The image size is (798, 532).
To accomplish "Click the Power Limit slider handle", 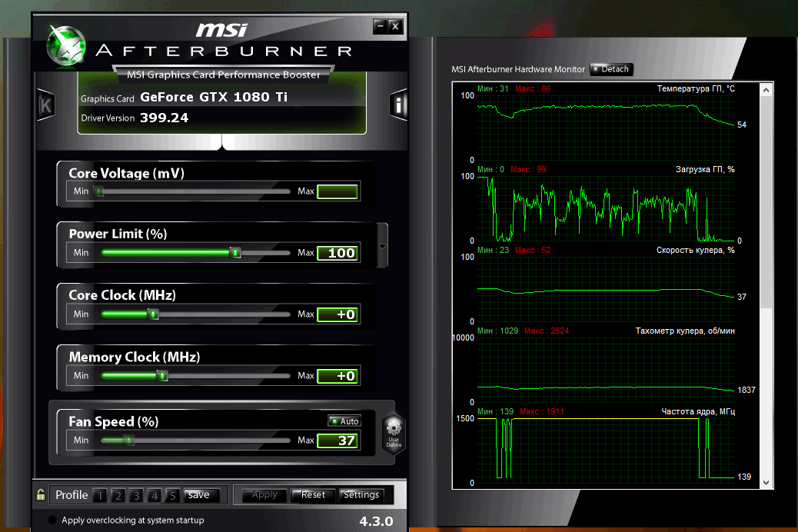I will [x=235, y=252].
